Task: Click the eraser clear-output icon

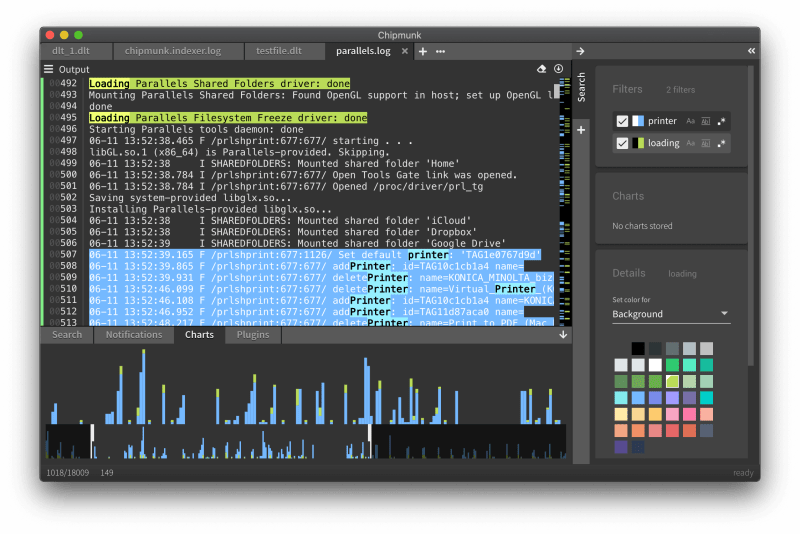Action: 541,69
